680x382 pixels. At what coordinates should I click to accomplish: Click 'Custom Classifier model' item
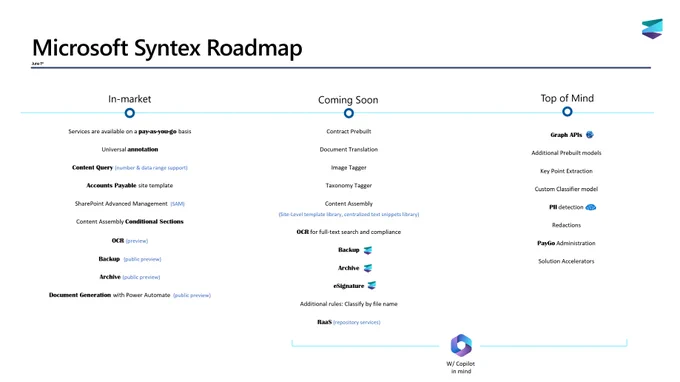[x=566, y=189]
